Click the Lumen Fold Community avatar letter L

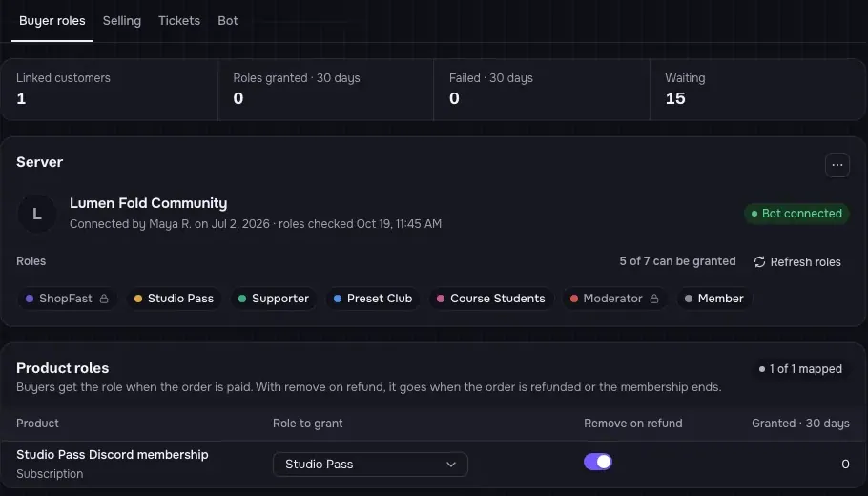(x=36, y=214)
